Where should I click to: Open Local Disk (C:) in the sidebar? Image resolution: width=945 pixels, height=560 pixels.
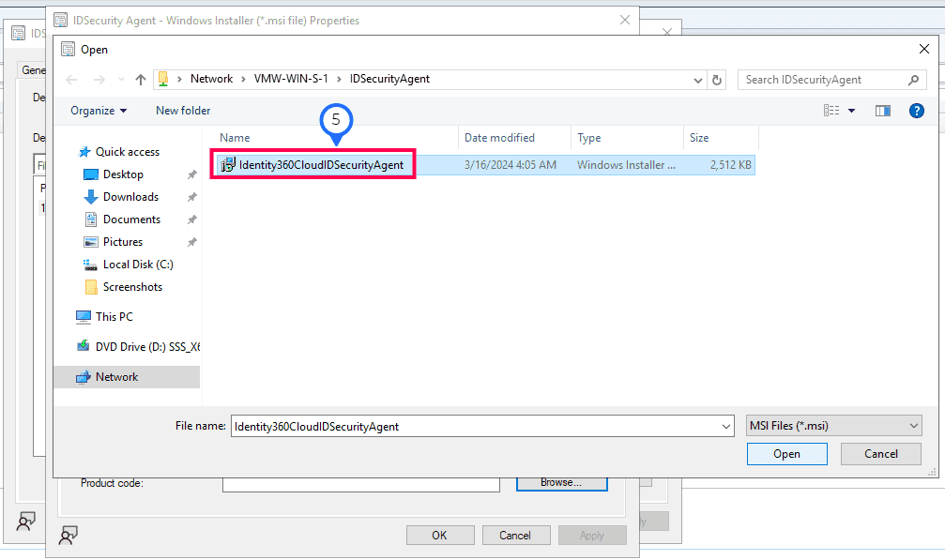[x=138, y=265]
